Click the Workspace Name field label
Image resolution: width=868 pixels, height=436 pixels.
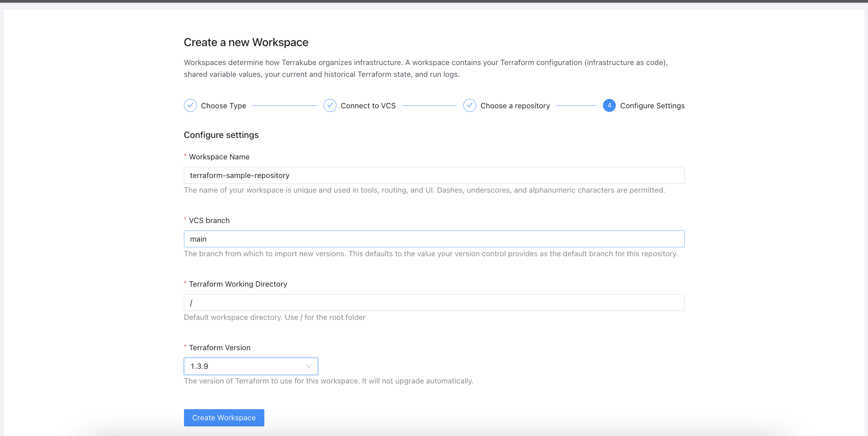(219, 157)
